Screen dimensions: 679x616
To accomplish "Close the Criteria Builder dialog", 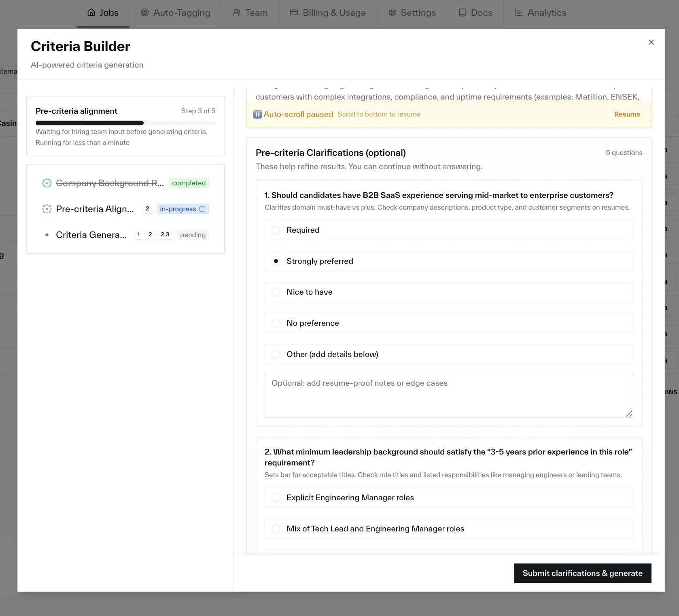I will 651,42.
